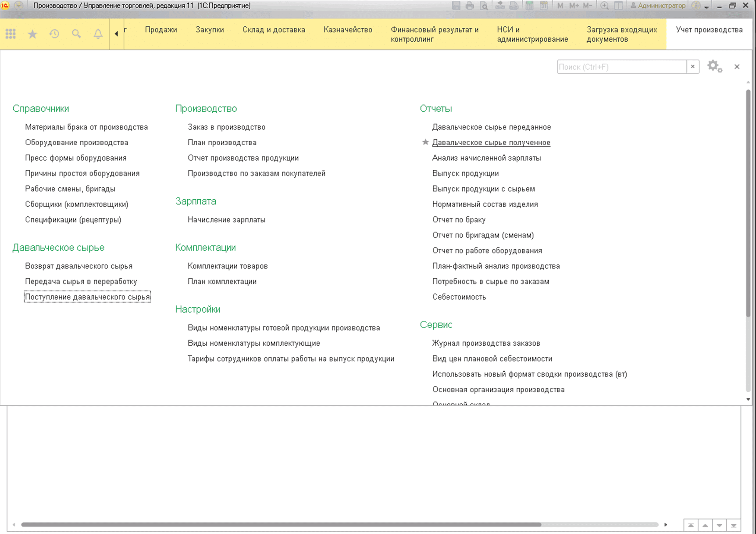Open Виды номенклатуры комплектующие
The image size is (756, 534).
click(x=254, y=343)
